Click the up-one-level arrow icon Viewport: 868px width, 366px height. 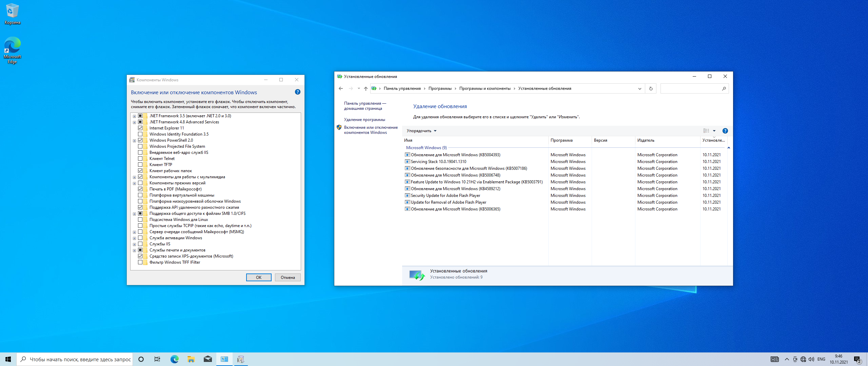click(366, 88)
